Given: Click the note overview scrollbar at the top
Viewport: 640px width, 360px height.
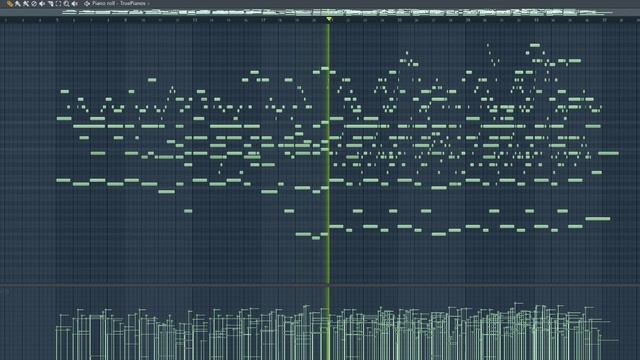Looking at the screenshot, I should tap(320, 12).
